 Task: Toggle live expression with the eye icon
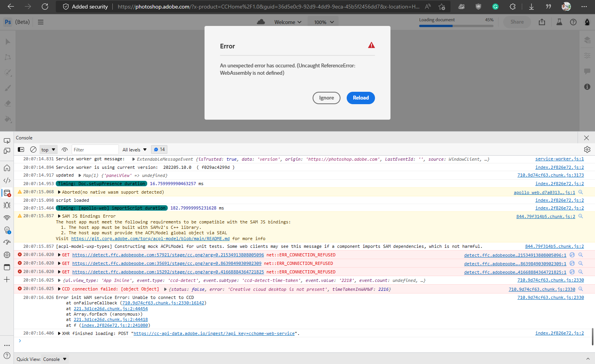click(65, 149)
